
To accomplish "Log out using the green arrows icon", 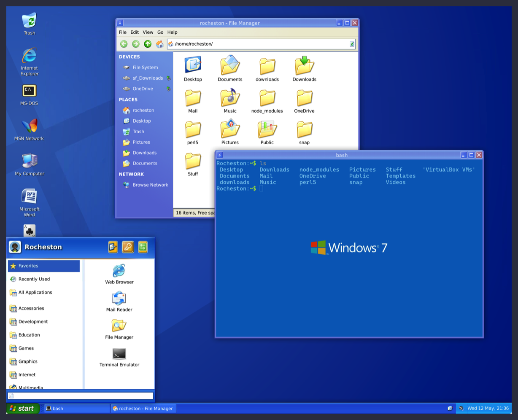I will coord(143,247).
